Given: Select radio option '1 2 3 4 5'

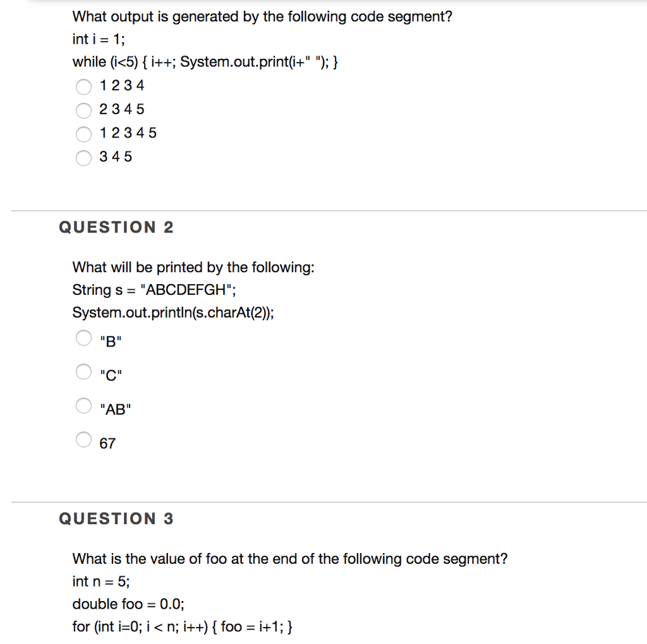Looking at the screenshot, I should (83, 134).
